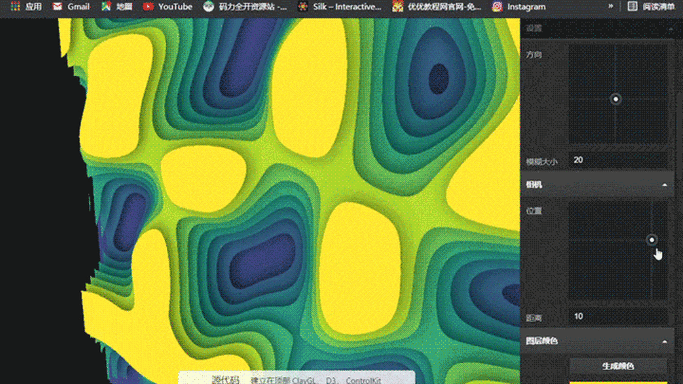This screenshot has width=683, height=384.
Task: Open the Silk – Interactive bookmark
Action: click(x=339, y=7)
